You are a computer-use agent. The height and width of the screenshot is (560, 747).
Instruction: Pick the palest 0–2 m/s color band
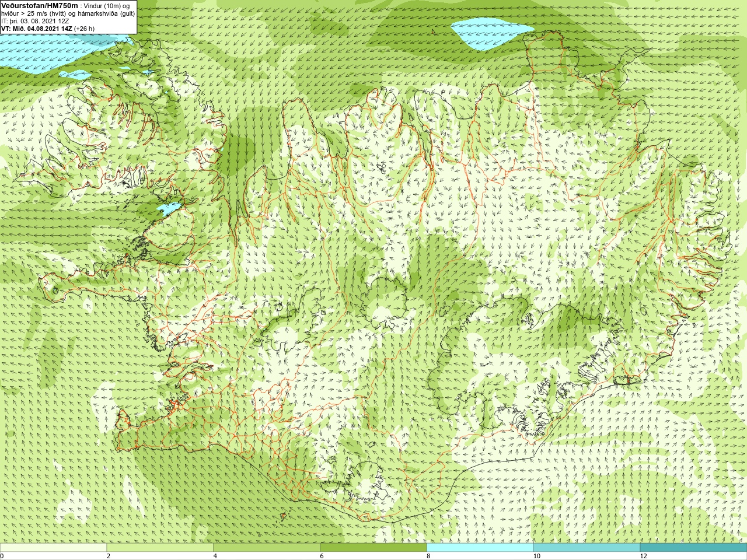53,548
